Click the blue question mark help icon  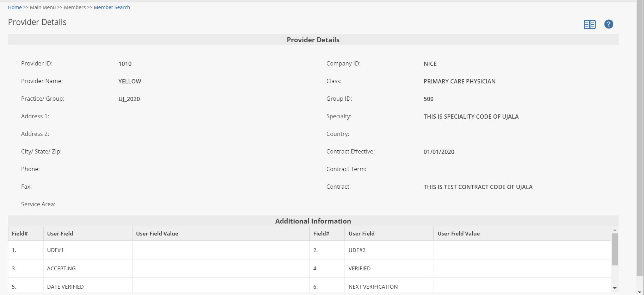tap(608, 24)
